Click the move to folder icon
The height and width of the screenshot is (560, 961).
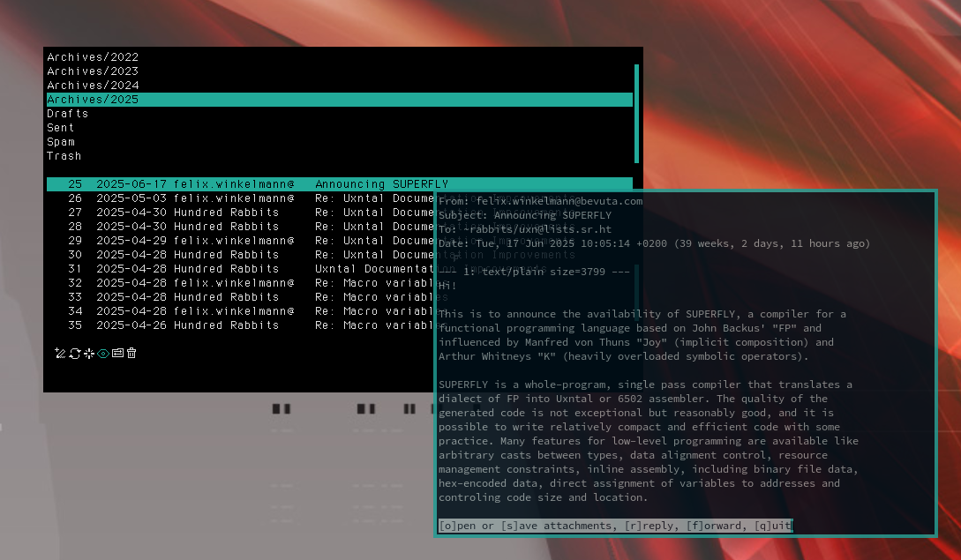click(117, 354)
